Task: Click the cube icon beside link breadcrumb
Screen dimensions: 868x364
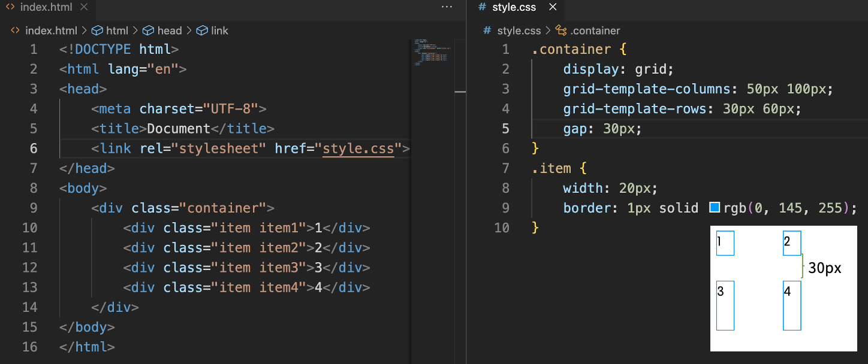Action: (x=202, y=31)
